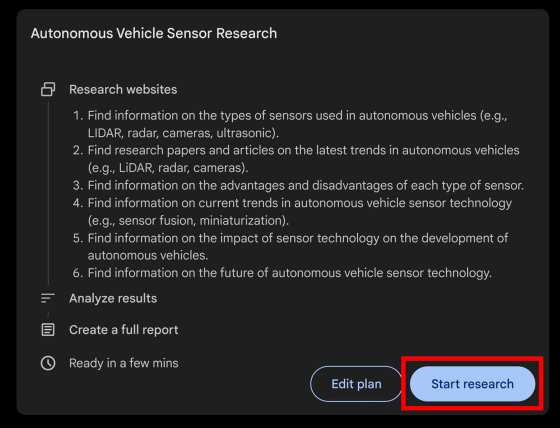This screenshot has width=560, height=428.
Task: Click the number 6 list marker
Action: coord(78,273)
